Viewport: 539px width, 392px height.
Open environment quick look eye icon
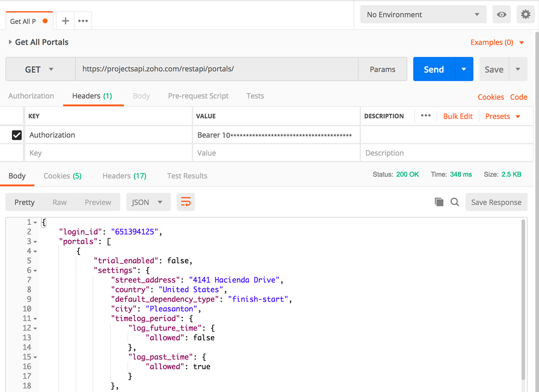[501, 15]
